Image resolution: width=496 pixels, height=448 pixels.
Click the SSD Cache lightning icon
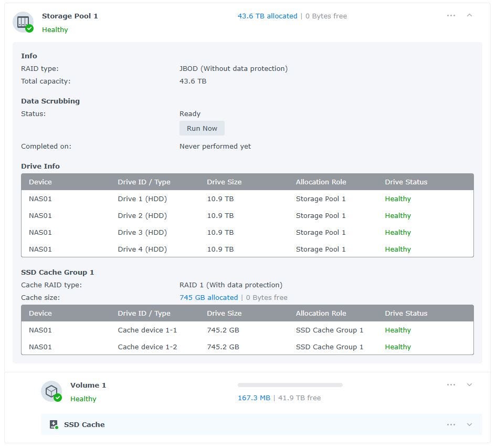point(54,424)
